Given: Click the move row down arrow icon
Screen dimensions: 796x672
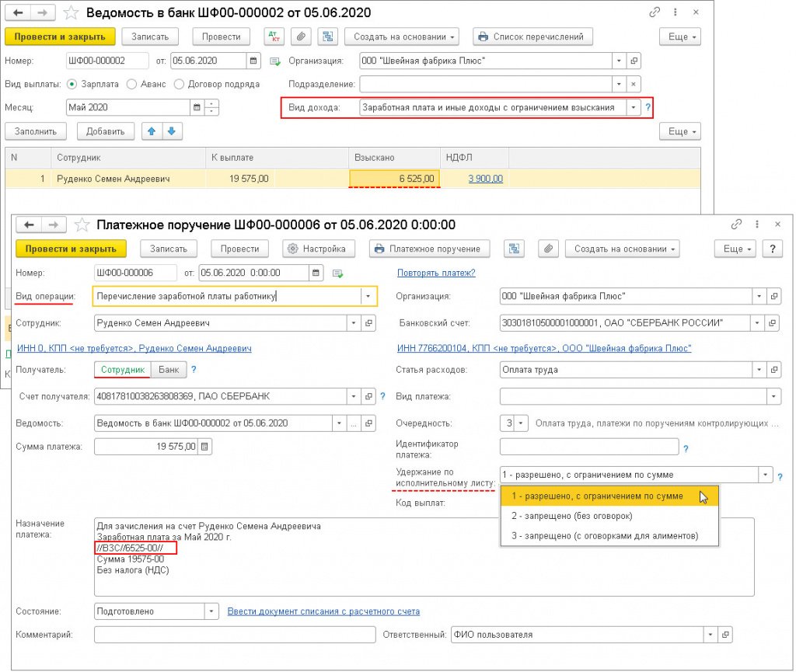Looking at the screenshot, I should (x=172, y=131).
